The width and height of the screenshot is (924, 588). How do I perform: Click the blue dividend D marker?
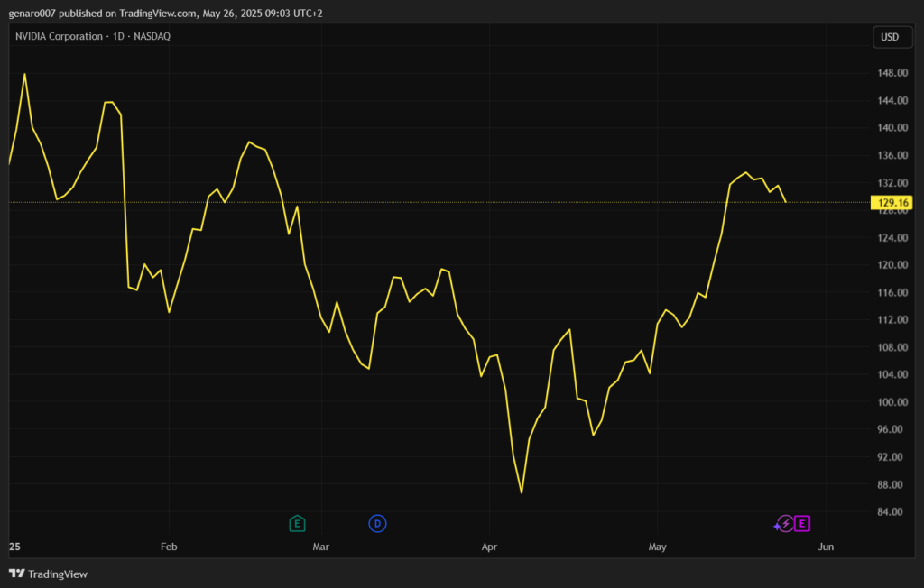pos(377,523)
